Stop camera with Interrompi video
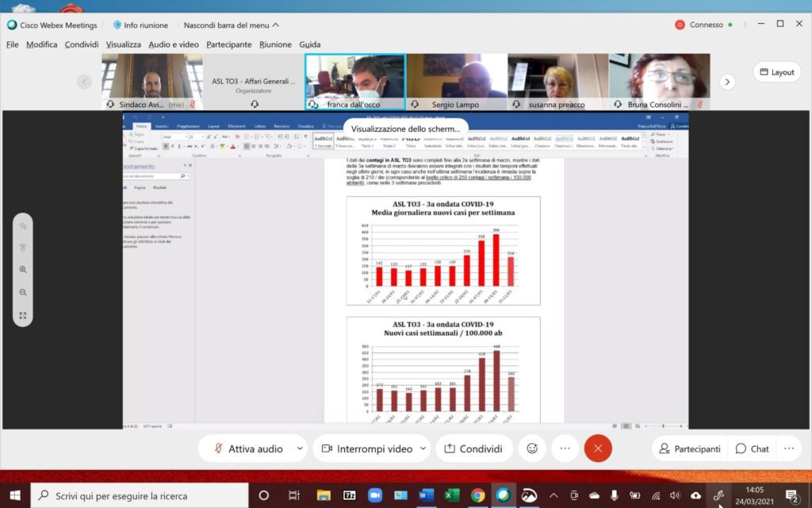The width and height of the screenshot is (812, 508). point(366,448)
